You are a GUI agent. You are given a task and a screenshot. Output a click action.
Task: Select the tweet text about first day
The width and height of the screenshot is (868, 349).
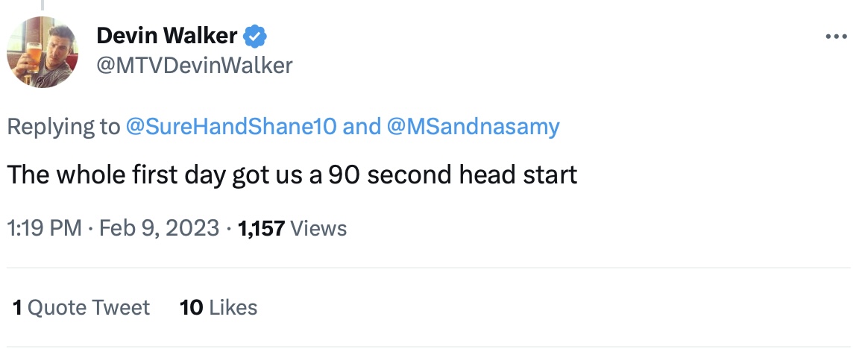point(292,174)
